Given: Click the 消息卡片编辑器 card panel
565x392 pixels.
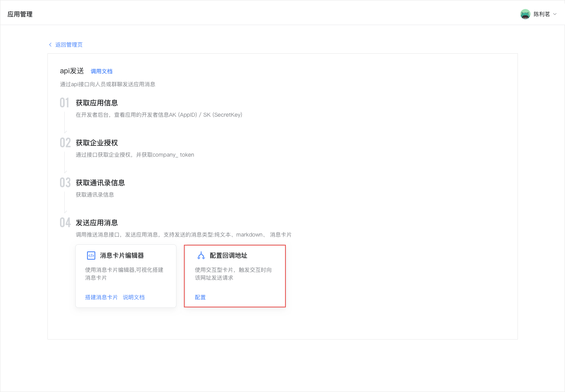Looking at the screenshot, I should [125, 276].
